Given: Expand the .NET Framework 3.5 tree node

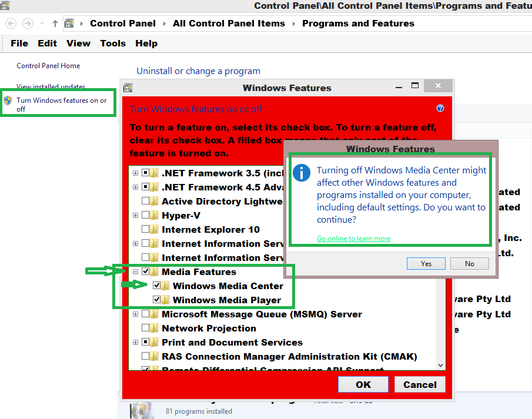Looking at the screenshot, I should point(135,173).
